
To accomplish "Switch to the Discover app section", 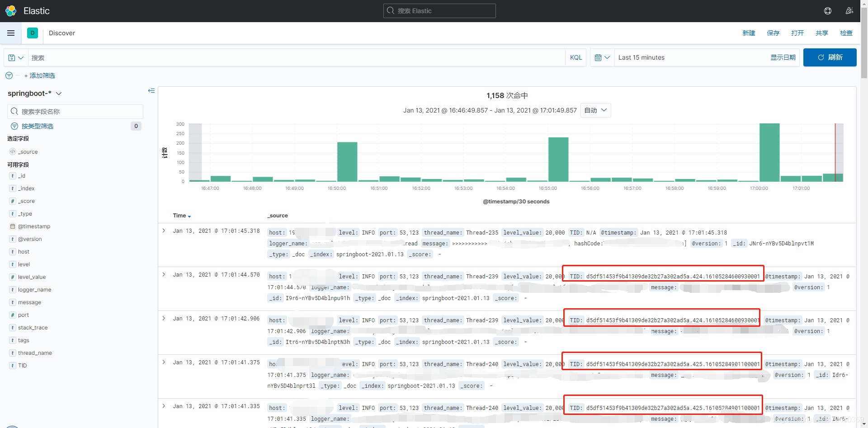I will (61, 33).
